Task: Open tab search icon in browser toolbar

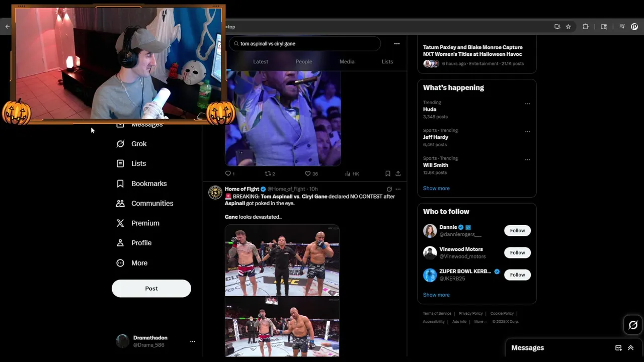Action: (604, 27)
